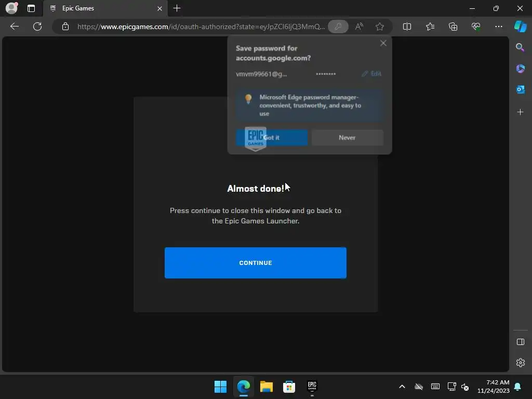Click the masked password field

pos(326,74)
